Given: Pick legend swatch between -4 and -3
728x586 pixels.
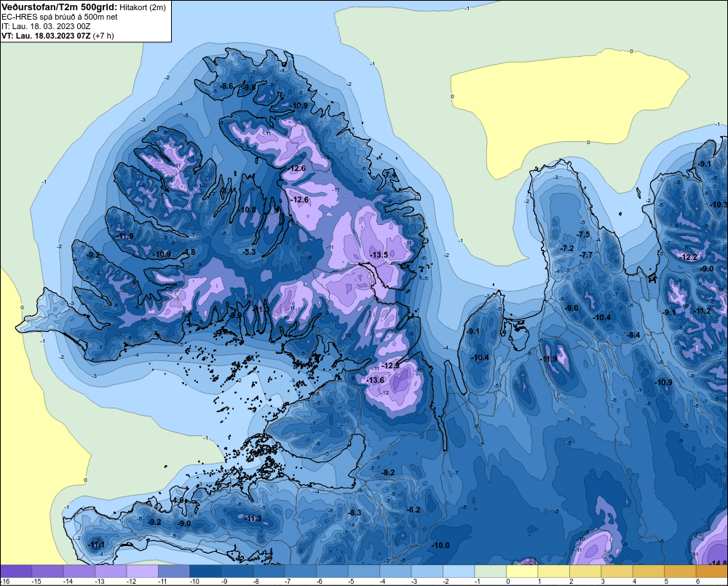Looking at the screenshot, I should [395, 571].
